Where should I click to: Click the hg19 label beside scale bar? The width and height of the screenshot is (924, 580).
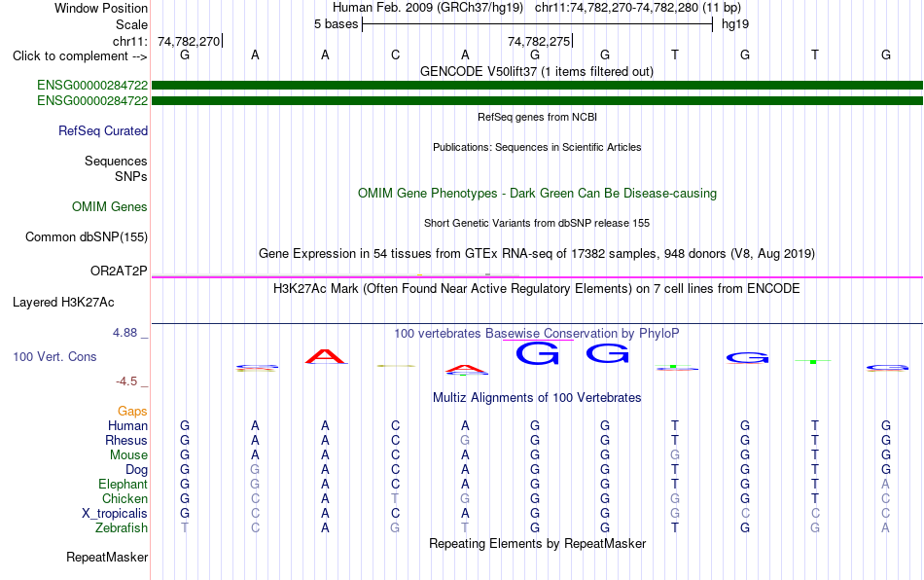(735, 24)
